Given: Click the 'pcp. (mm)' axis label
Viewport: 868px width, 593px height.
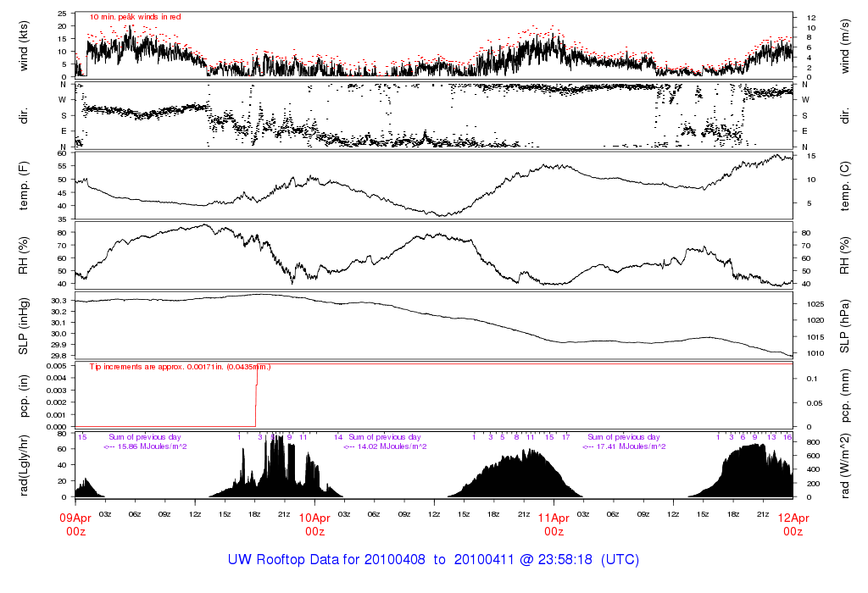Looking at the screenshot, I should (845, 396).
